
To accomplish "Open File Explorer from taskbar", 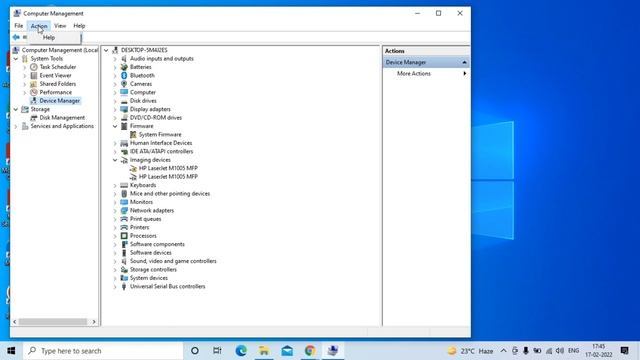I will pos(264,351).
